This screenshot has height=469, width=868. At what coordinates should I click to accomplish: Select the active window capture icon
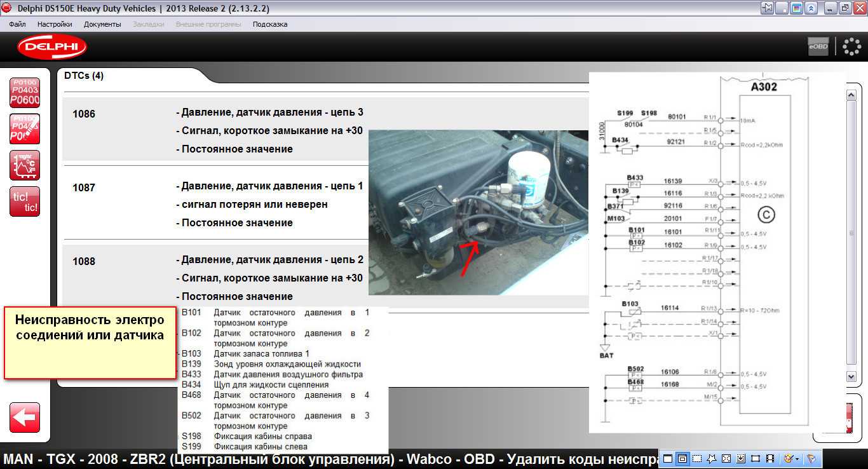(x=682, y=458)
